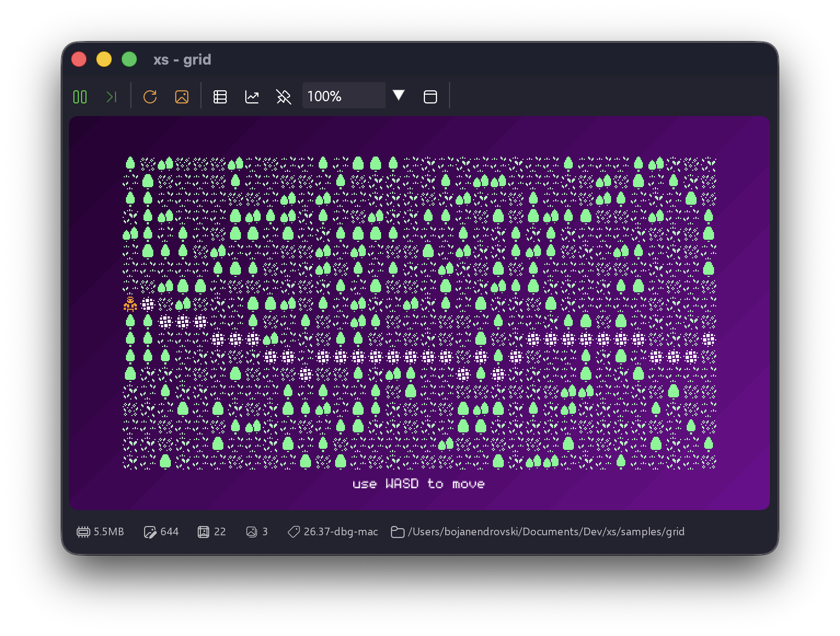Open the zoom level dropdown

399,95
